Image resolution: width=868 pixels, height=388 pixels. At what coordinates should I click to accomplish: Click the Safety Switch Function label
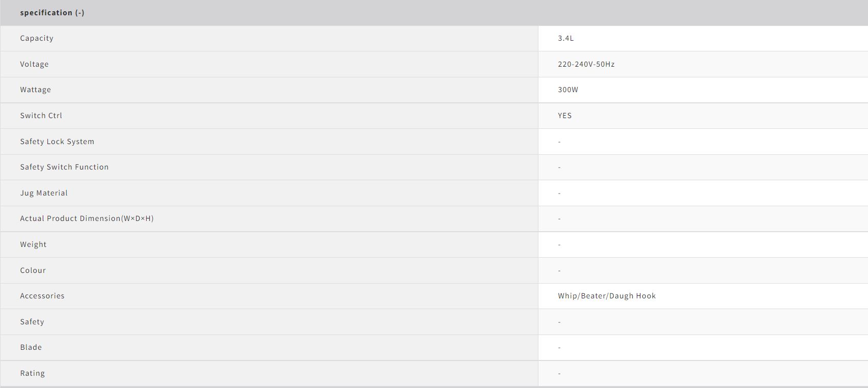click(64, 167)
